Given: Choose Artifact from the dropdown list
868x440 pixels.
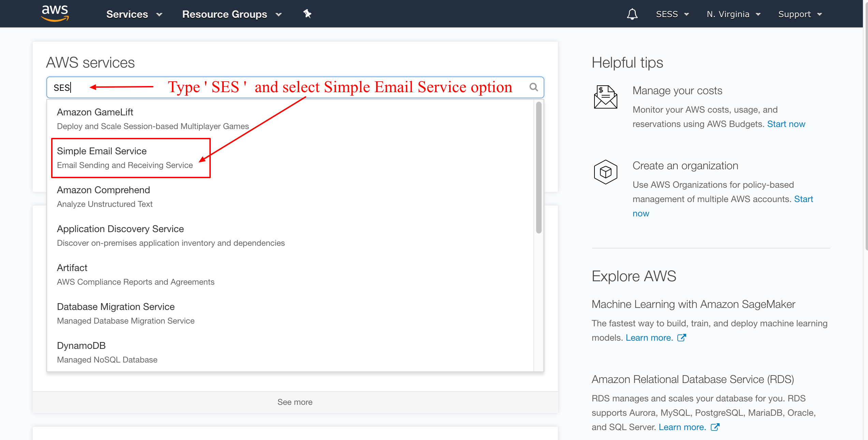Looking at the screenshot, I should click(x=290, y=274).
